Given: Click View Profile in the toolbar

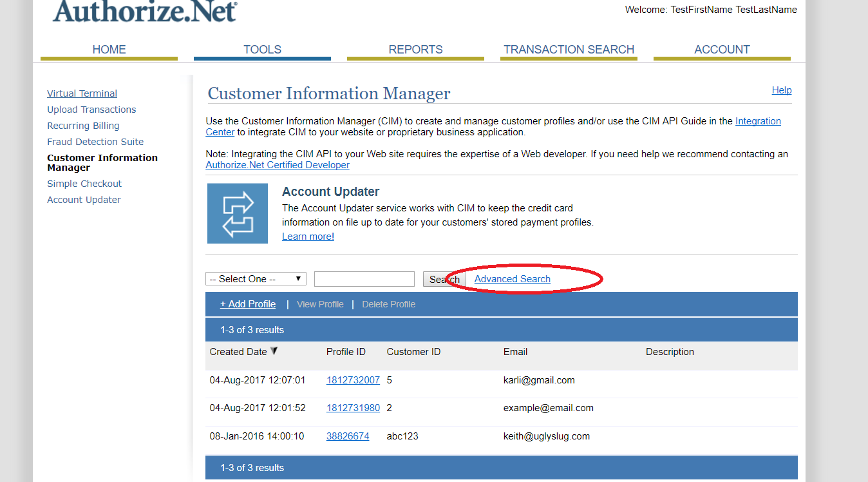Looking at the screenshot, I should tap(320, 304).
